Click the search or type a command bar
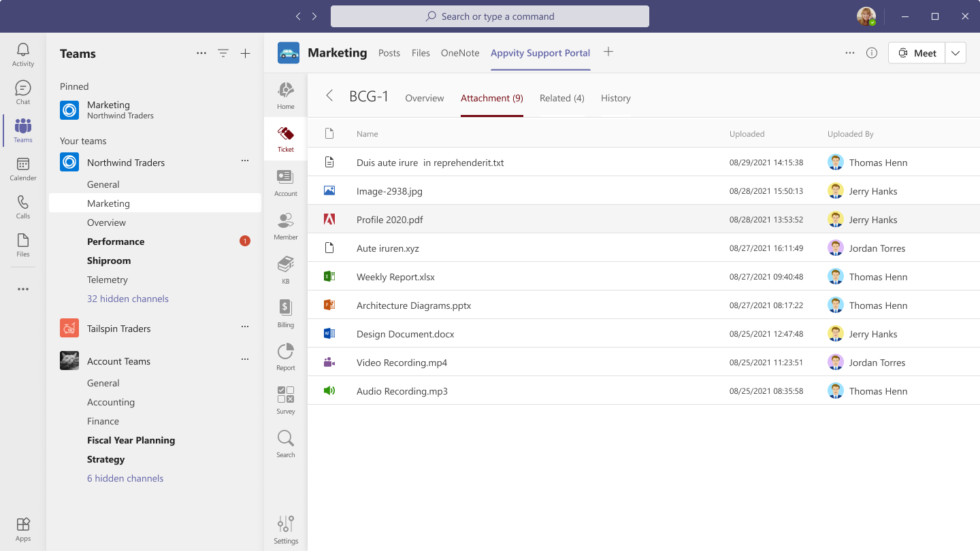980x551 pixels. pyautogui.click(x=489, y=16)
